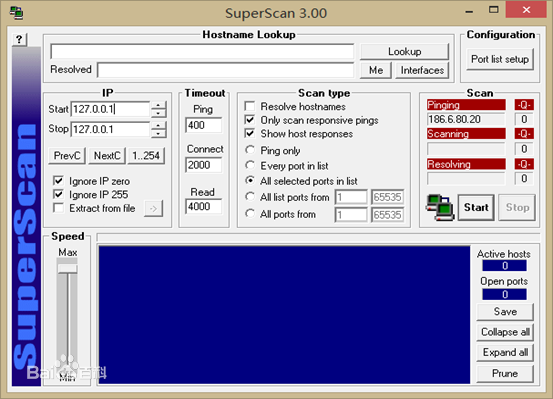Click the -Q- button for Pinging
This screenshot has width=553, height=399.
(524, 105)
